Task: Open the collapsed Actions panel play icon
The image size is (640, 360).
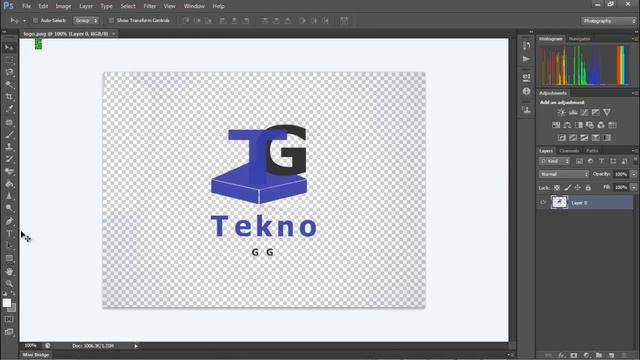Action: tap(527, 59)
